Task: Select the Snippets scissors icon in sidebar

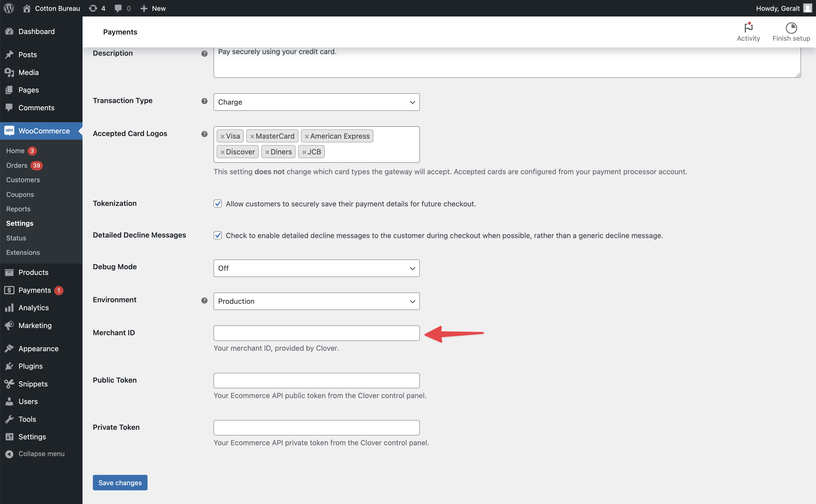Action: coord(9,384)
